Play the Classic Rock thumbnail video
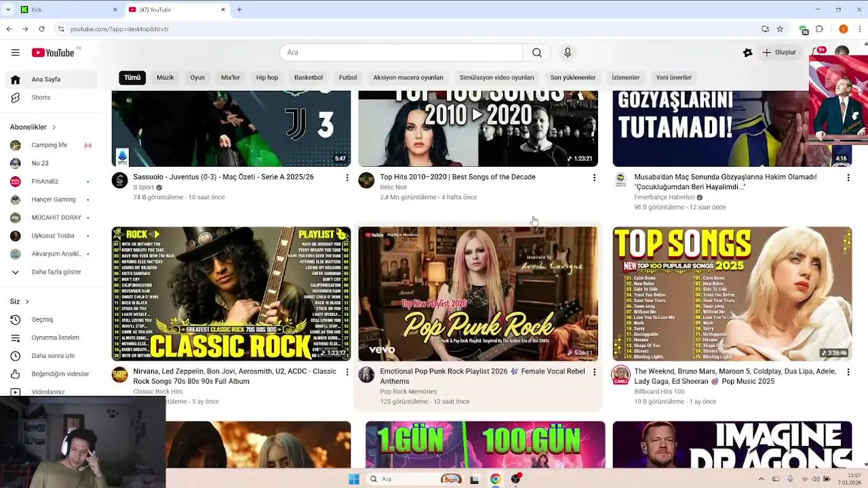This screenshot has width=868, height=488. click(231, 293)
